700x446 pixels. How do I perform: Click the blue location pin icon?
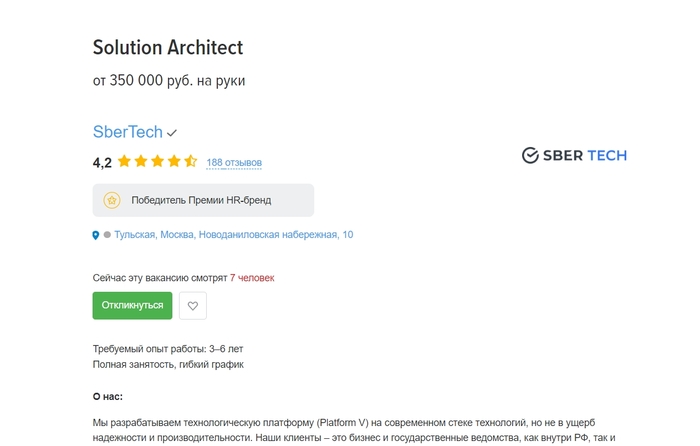click(x=96, y=235)
